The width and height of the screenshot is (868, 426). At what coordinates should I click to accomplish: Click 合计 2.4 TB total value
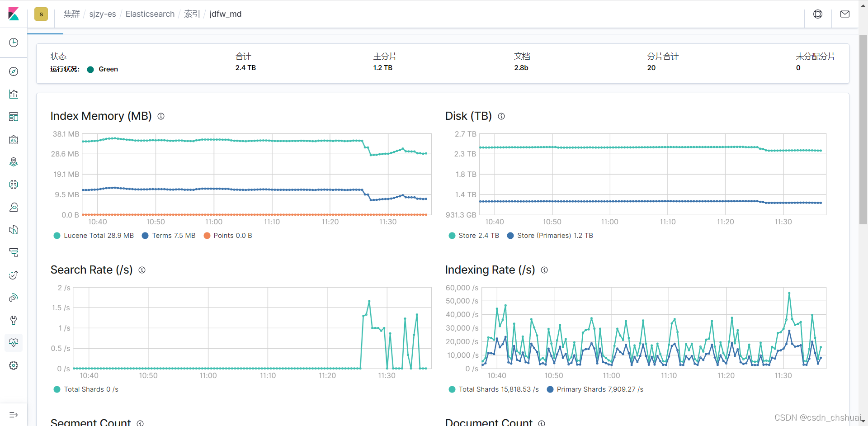tap(245, 68)
